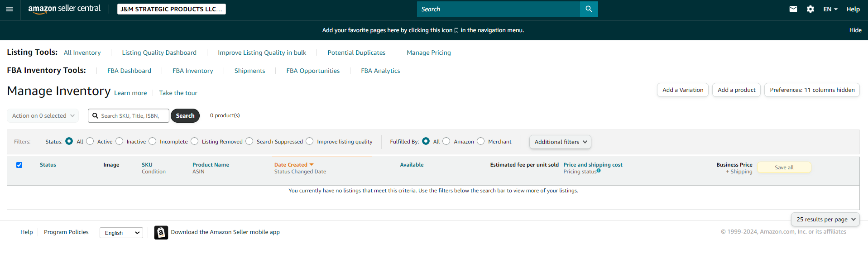The height and width of the screenshot is (268, 868).
Task: Select the Active status filter
Action: click(x=90, y=141)
